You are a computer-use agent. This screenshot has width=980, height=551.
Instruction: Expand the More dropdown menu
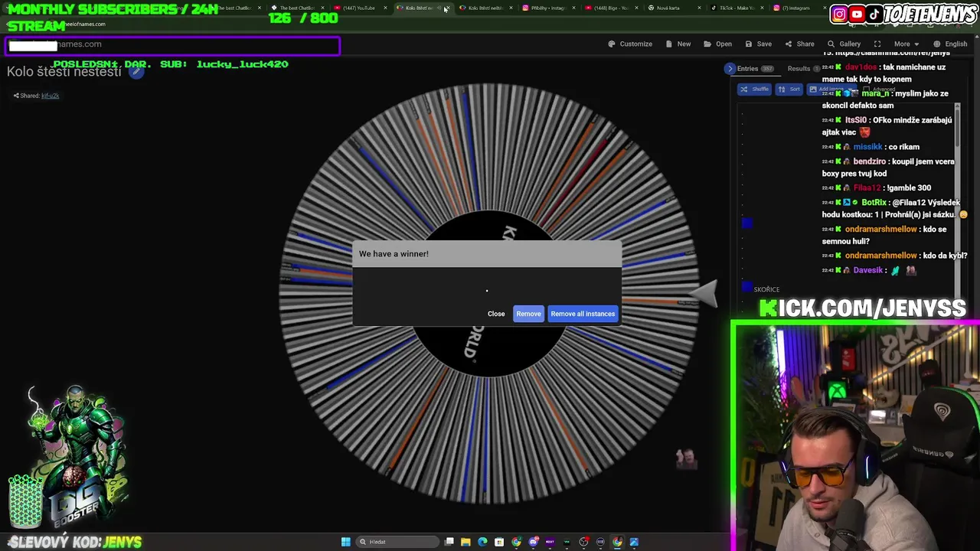tap(906, 44)
